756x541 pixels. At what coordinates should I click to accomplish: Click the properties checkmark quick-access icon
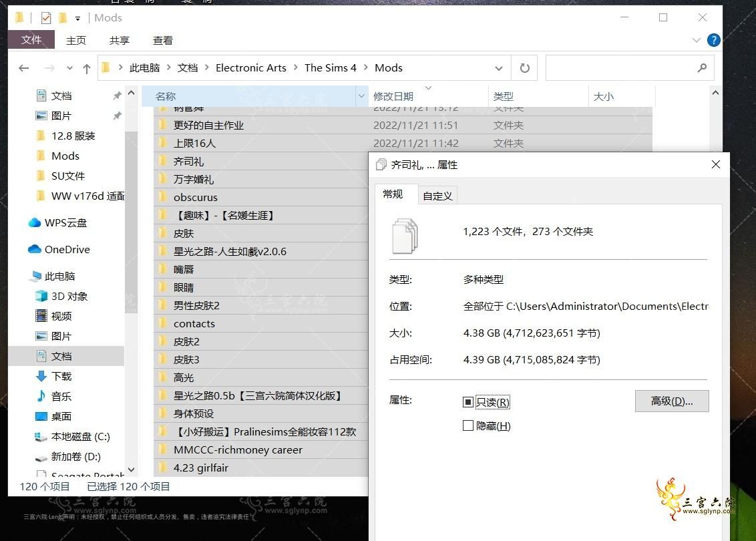(46, 18)
